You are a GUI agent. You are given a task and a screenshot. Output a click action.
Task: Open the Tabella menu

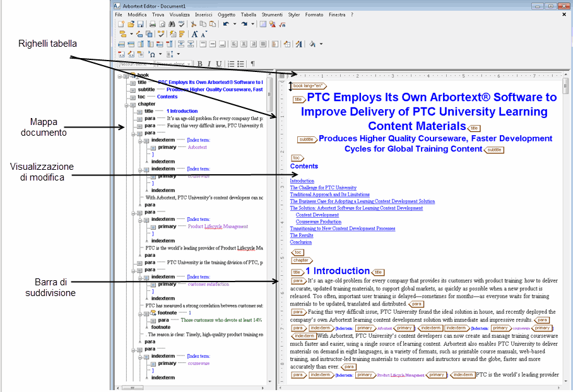pyautogui.click(x=249, y=15)
